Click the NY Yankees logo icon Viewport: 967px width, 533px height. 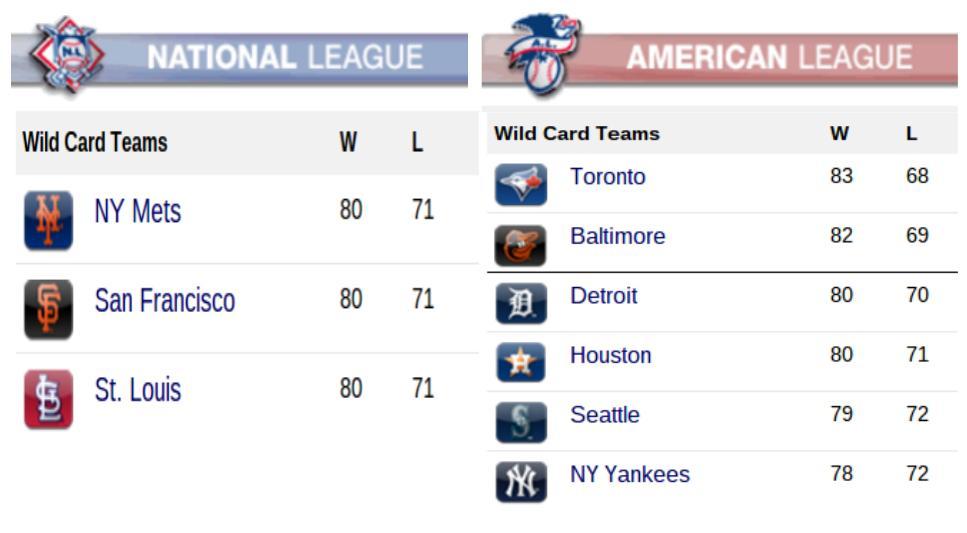521,482
